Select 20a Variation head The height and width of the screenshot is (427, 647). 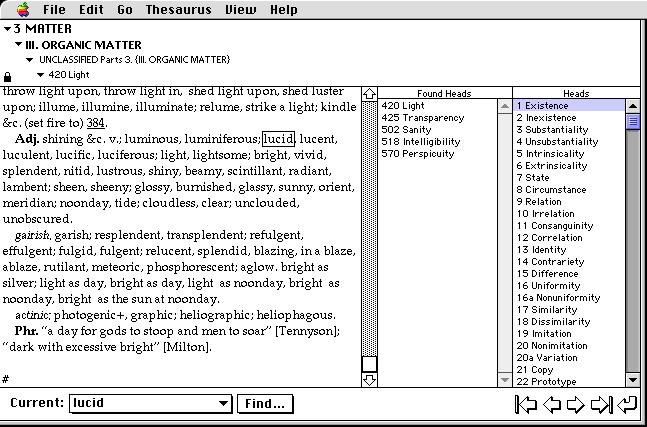pyautogui.click(x=569, y=357)
